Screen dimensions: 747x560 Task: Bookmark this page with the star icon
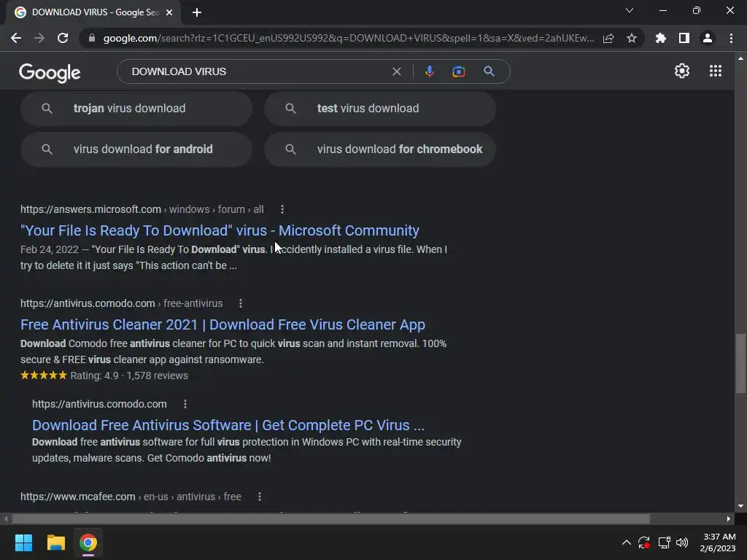pos(632,38)
